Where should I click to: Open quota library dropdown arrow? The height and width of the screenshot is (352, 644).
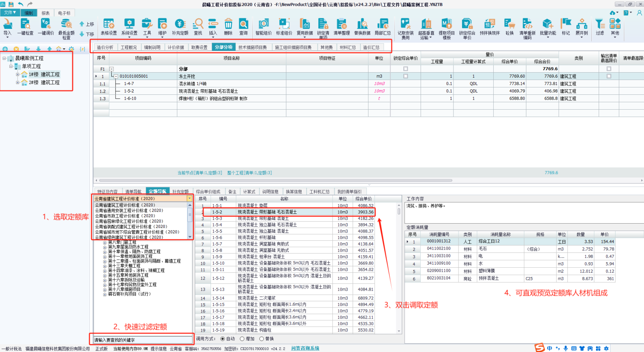[x=190, y=199]
